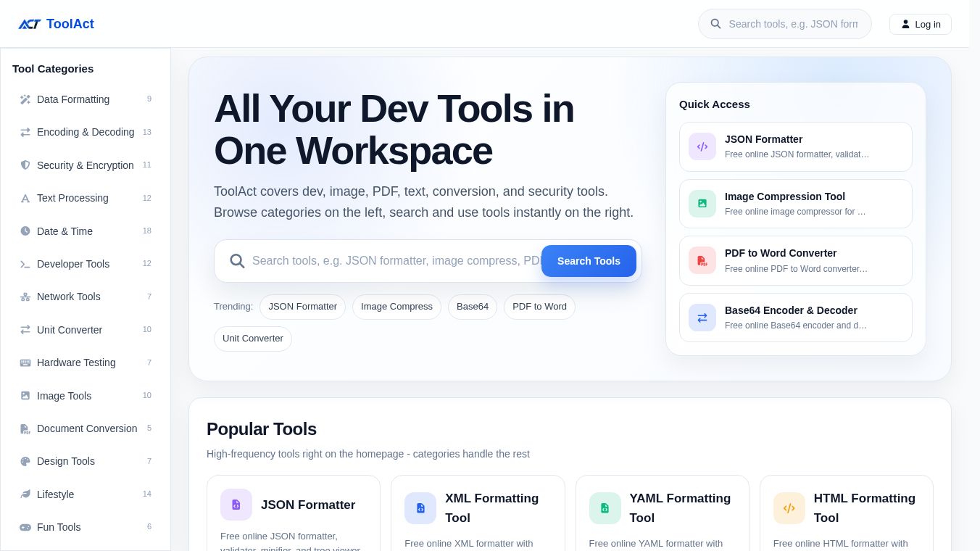Click the green YAML Formatting Tool icon
980x551 pixels.
click(605, 508)
